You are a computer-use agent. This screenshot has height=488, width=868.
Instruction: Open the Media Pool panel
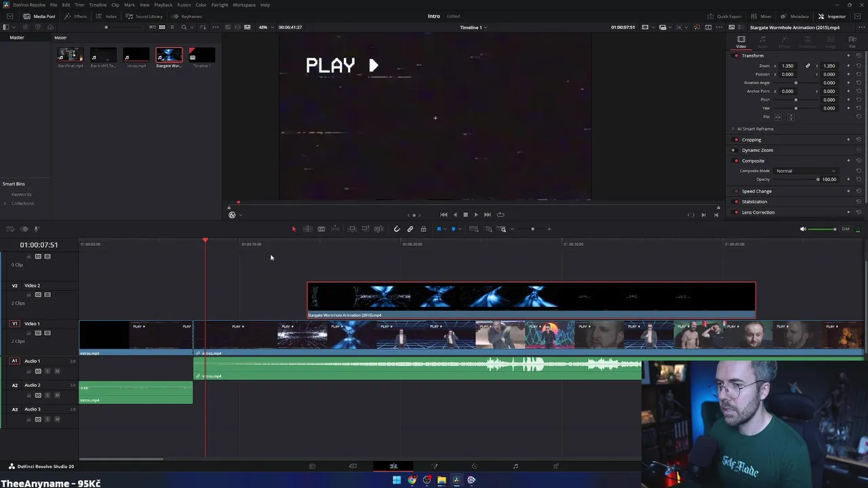pyautogui.click(x=39, y=16)
